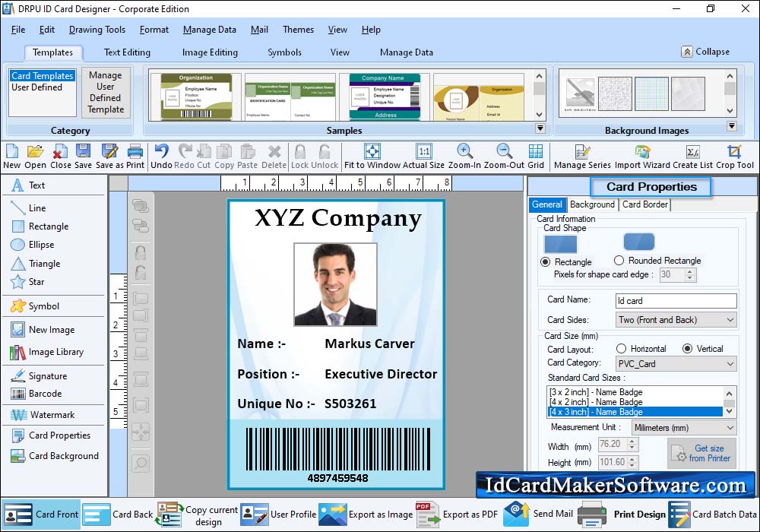Open the Background properties tab
Screen dimensions: 760x532
[x=592, y=204]
